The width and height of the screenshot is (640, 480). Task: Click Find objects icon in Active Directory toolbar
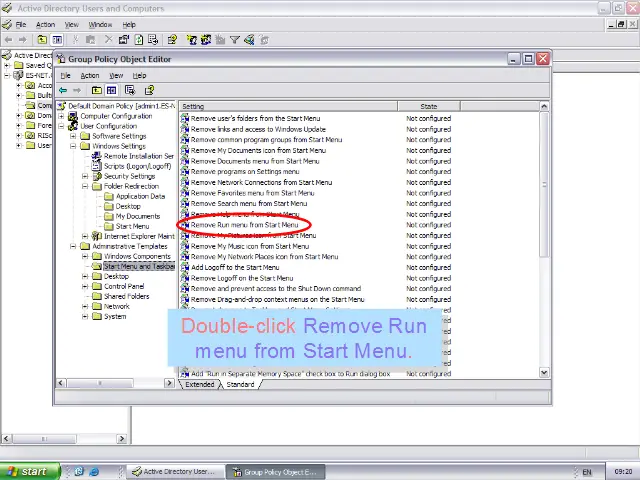[249, 40]
